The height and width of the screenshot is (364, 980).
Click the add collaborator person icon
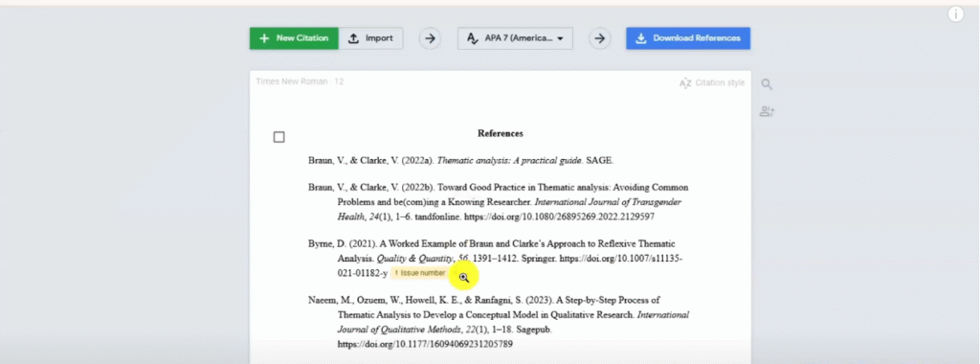pyautogui.click(x=767, y=111)
